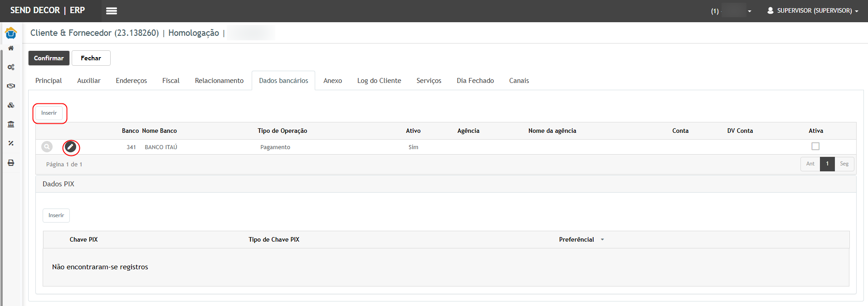Open the Fiscal tab
This screenshot has width=868, height=306.
pyautogui.click(x=171, y=81)
